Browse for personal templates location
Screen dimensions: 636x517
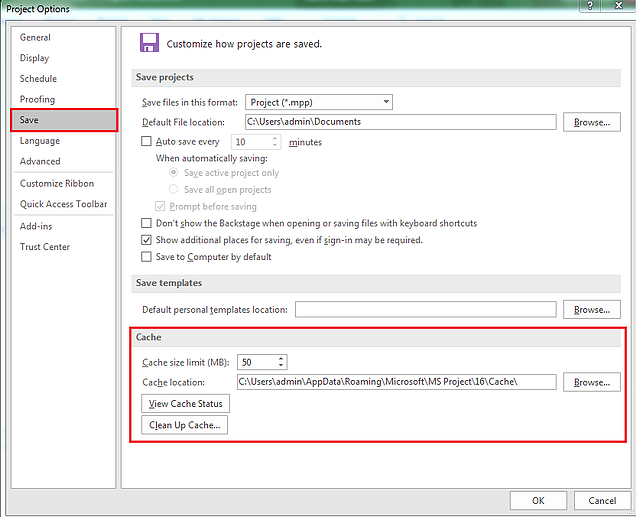click(x=592, y=309)
